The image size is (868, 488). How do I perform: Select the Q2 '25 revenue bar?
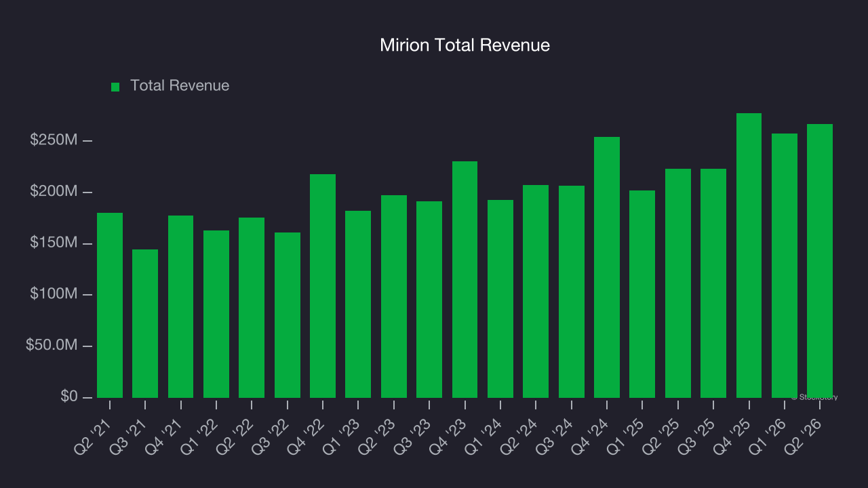678,283
